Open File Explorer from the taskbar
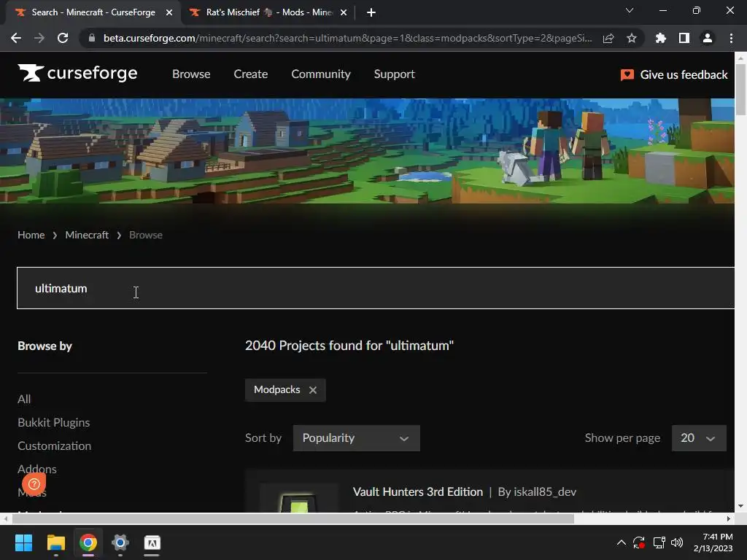 (55, 542)
